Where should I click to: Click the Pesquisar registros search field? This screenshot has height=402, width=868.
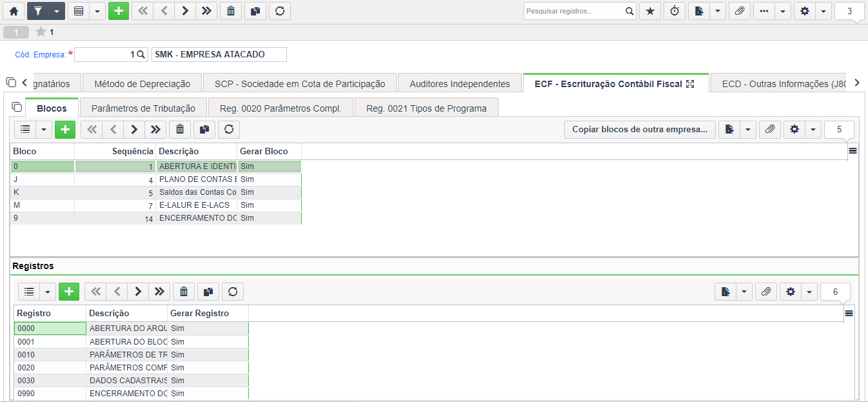tap(574, 11)
